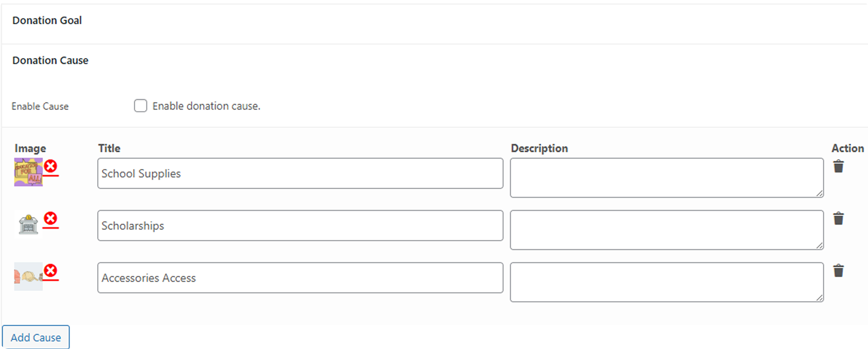Click the Scholarships title field

tap(300, 225)
